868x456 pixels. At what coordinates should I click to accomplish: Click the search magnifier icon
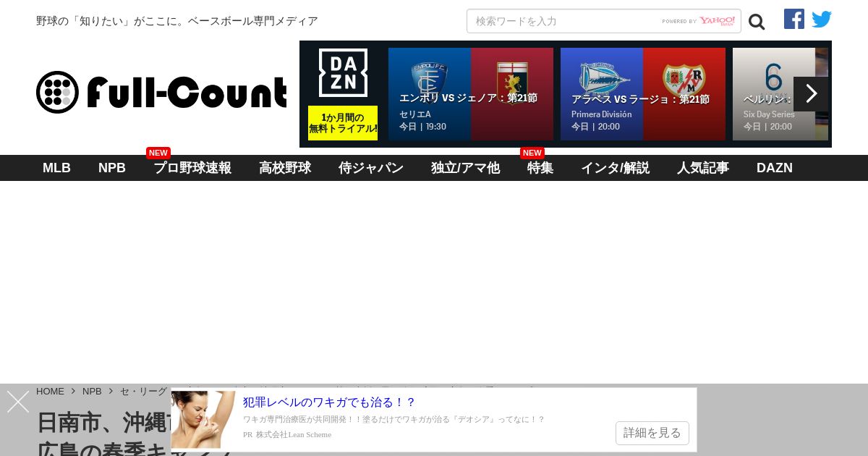click(757, 22)
